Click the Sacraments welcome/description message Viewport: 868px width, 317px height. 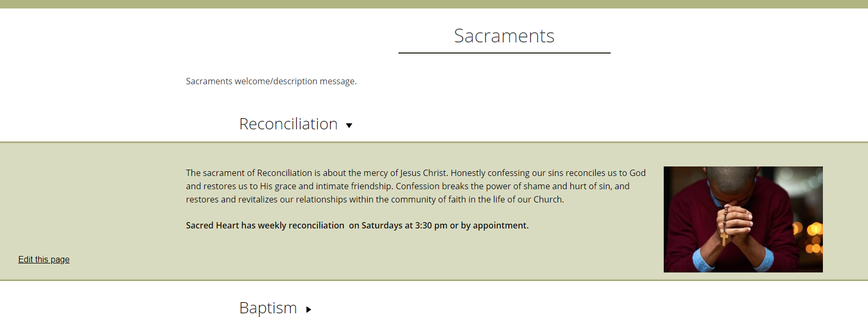coord(271,81)
